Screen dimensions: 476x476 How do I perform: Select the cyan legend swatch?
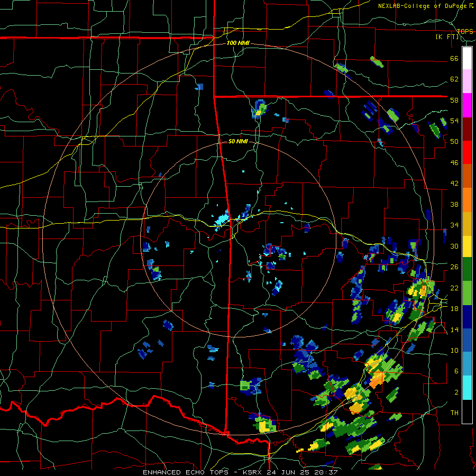pyautogui.click(x=467, y=388)
